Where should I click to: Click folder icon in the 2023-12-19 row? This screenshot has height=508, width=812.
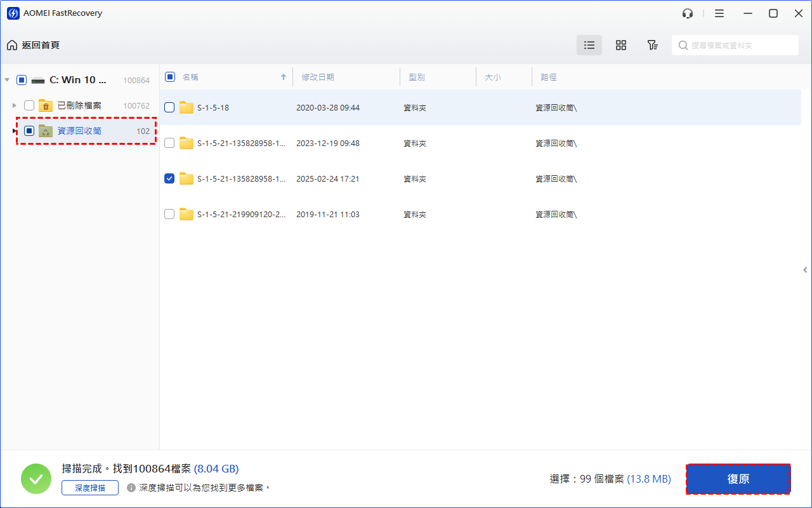pos(187,143)
